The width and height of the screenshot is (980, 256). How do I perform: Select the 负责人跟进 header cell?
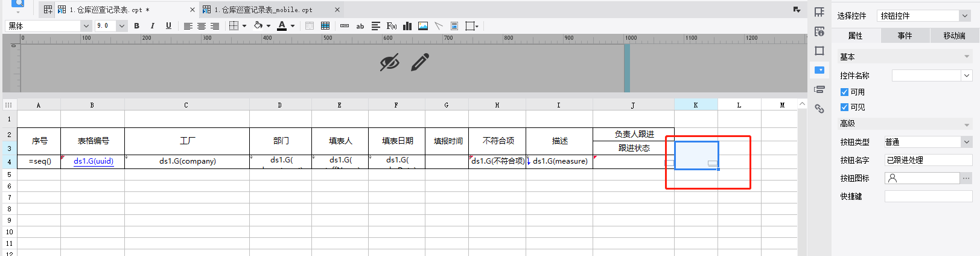pos(634,134)
